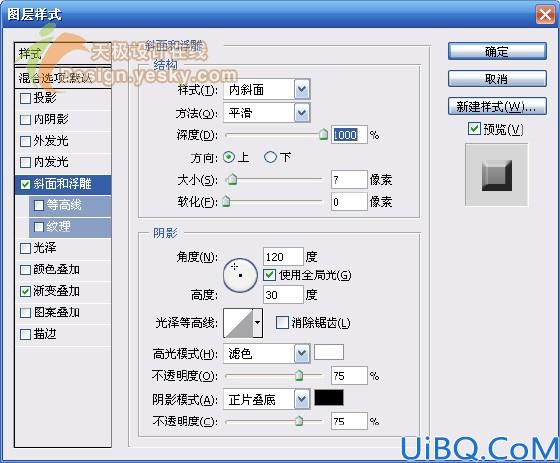Screen dimensions: 560x463
Task: Enable the 纹理 checkbox
Action: (x=39, y=227)
